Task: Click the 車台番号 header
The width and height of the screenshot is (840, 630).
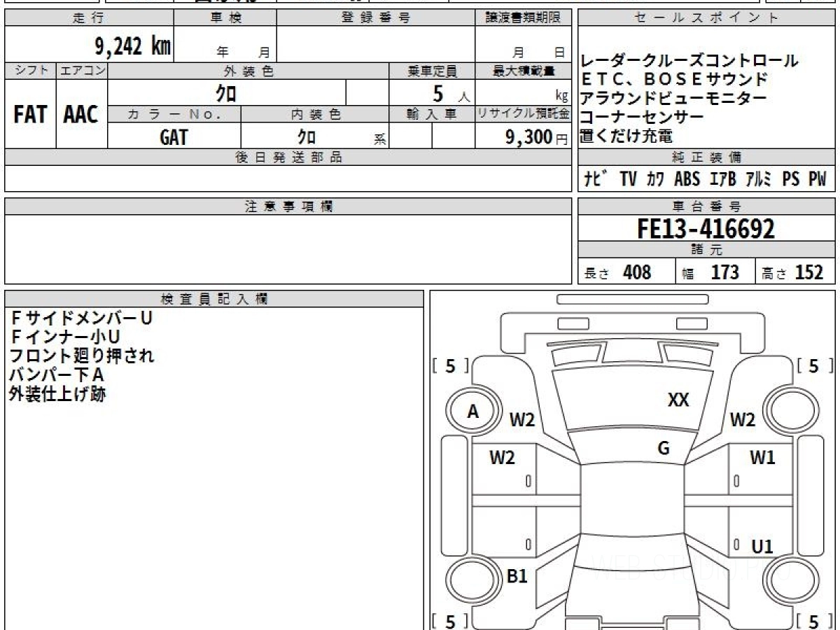Action: (x=706, y=206)
